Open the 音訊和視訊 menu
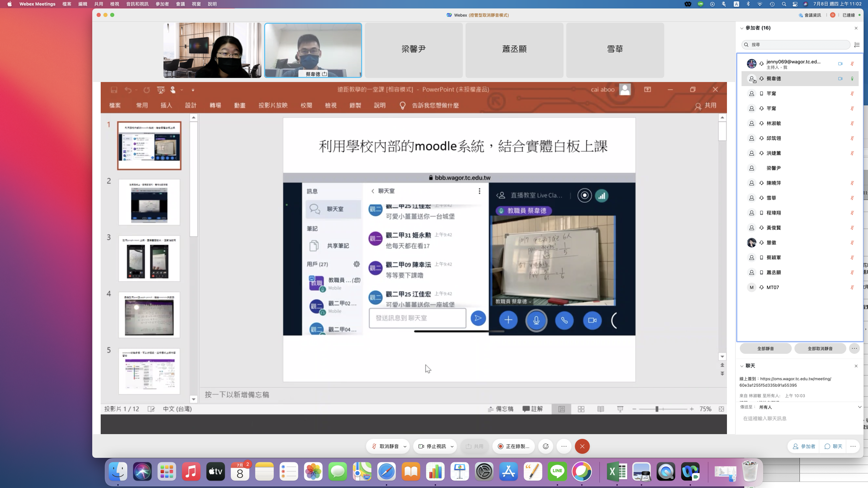The height and width of the screenshot is (488, 868). tap(137, 4)
